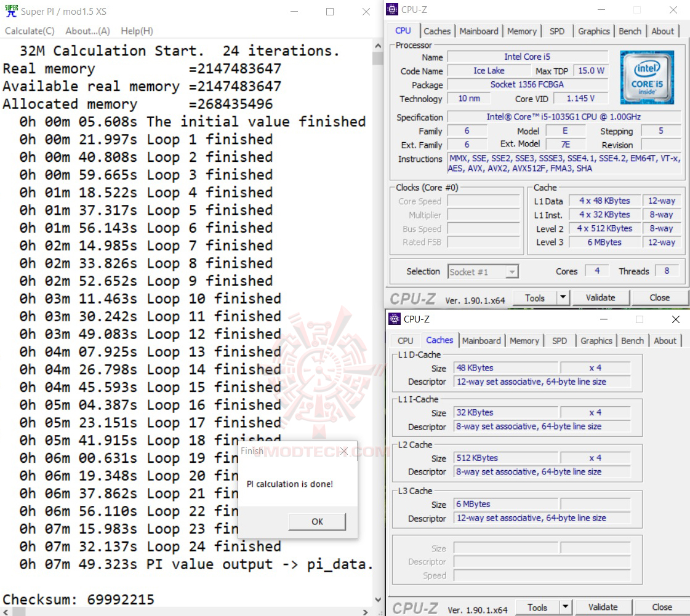Switch to SPD tab in top CPU-Z
690x616 pixels.
557,31
